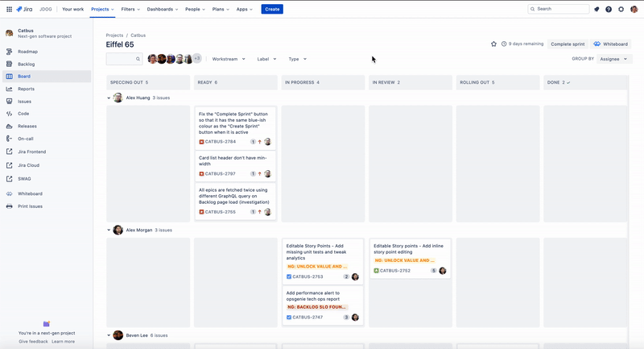
Task: Show the +3 more assignees
Action: click(x=197, y=58)
